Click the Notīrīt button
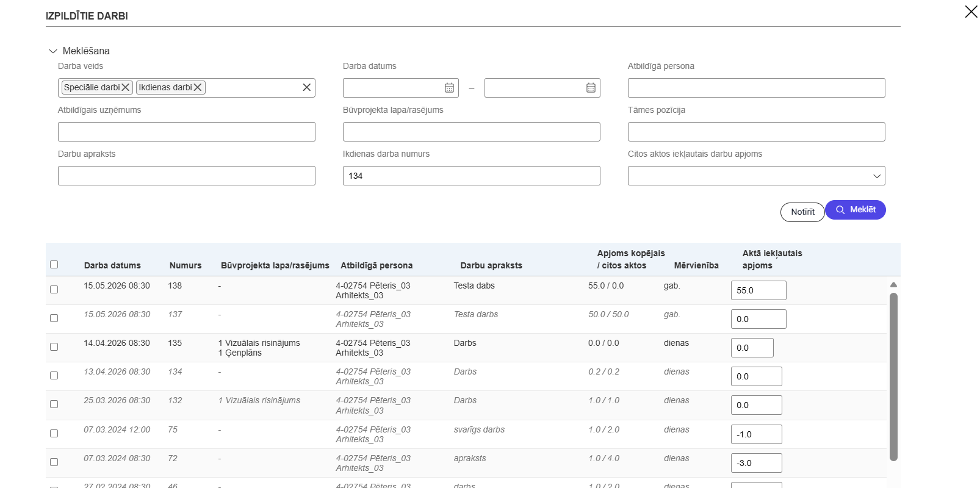The width and height of the screenshot is (980, 488). (802, 212)
